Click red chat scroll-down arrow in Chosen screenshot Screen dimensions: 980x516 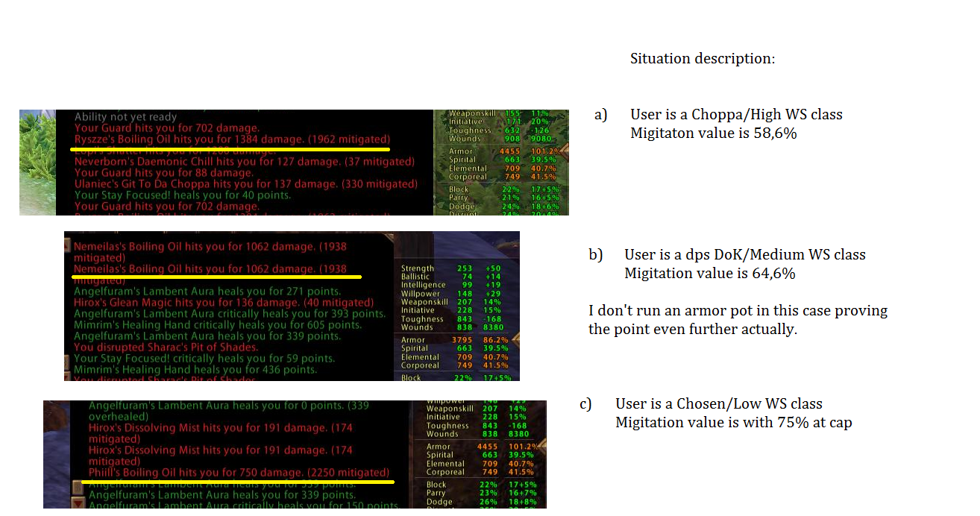[x=78, y=504]
